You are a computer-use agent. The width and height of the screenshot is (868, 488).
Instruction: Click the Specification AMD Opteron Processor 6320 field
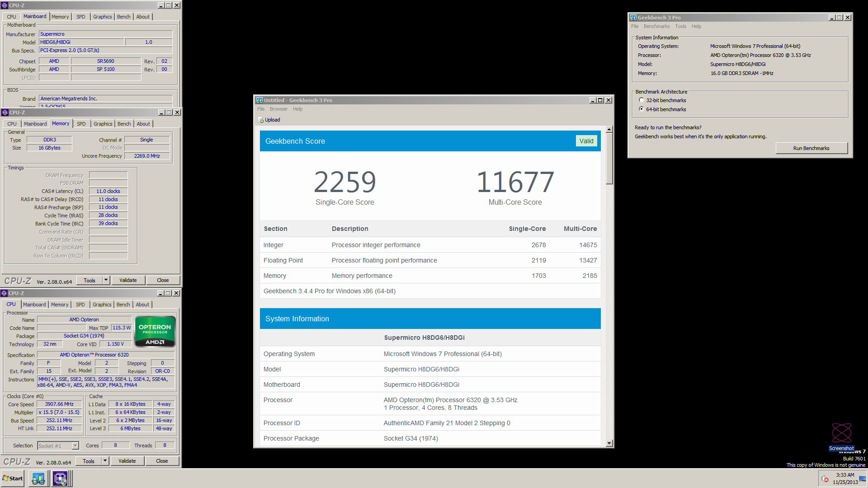tap(106, 355)
